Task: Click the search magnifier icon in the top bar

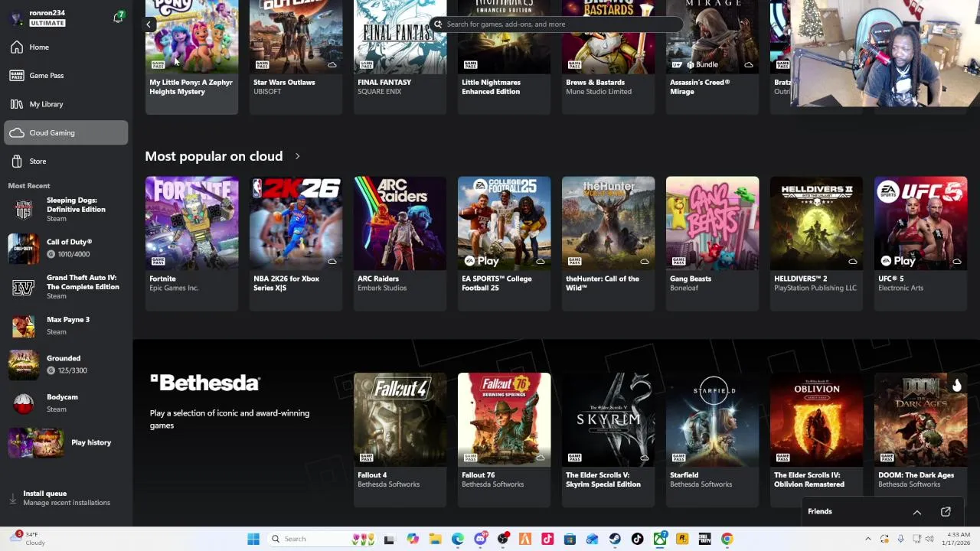Action: (x=438, y=24)
